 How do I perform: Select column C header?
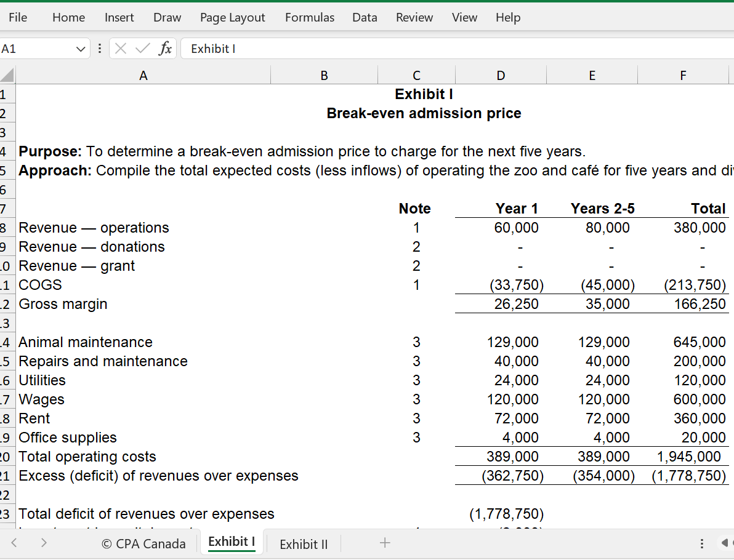(x=416, y=75)
